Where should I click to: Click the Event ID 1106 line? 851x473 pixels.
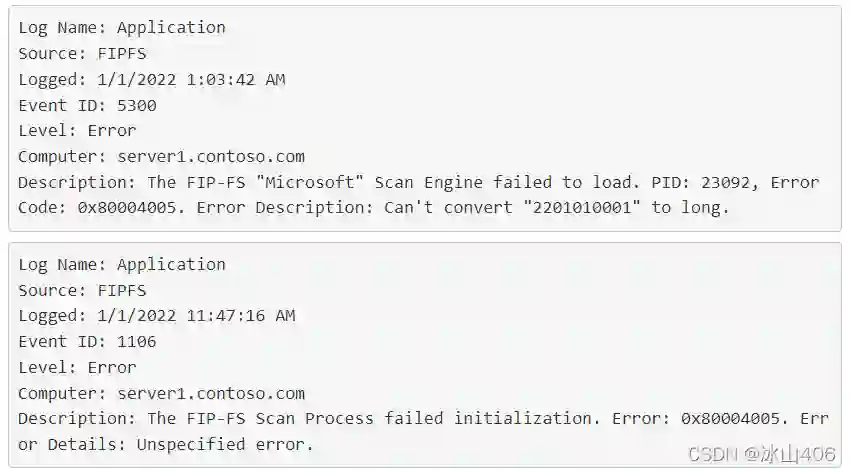pos(87,342)
